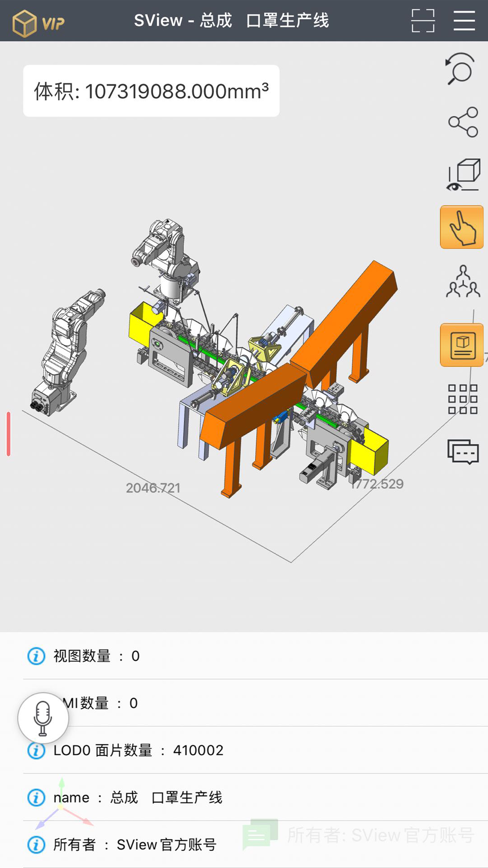The image size is (488, 868).
Task: Open the comments chat bubble icon
Action: coord(463,452)
